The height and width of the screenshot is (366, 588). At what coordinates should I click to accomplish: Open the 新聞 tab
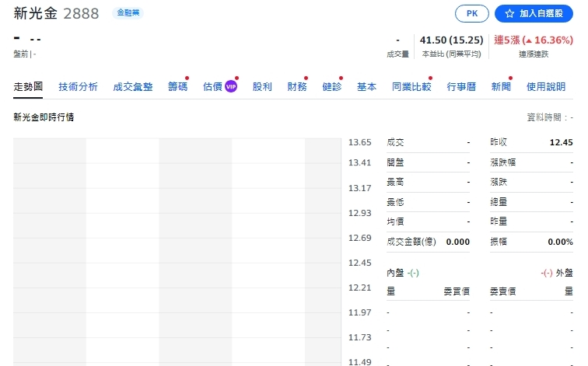tap(501, 87)
